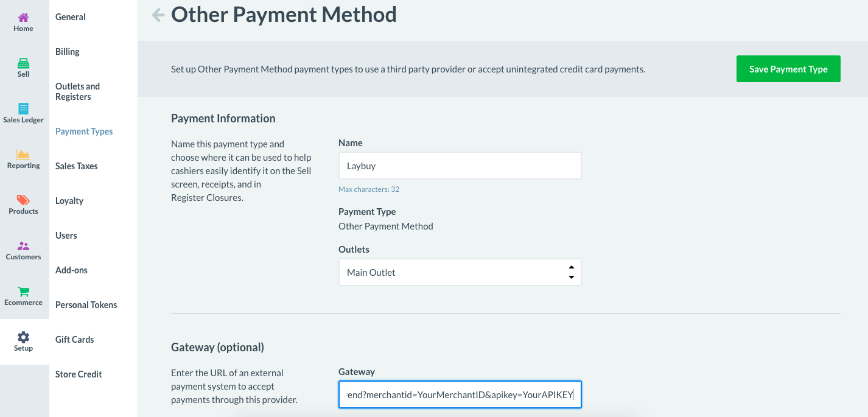
Task: Focus the Gateway URL input field
Action: click(x=460, y=394)
